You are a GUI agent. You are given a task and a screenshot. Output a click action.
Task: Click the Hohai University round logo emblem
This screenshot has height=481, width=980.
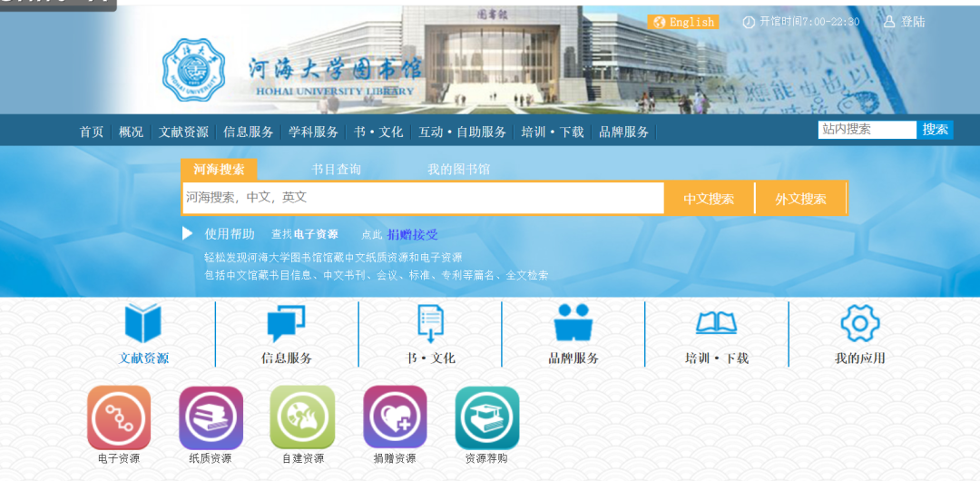point(192,70)
